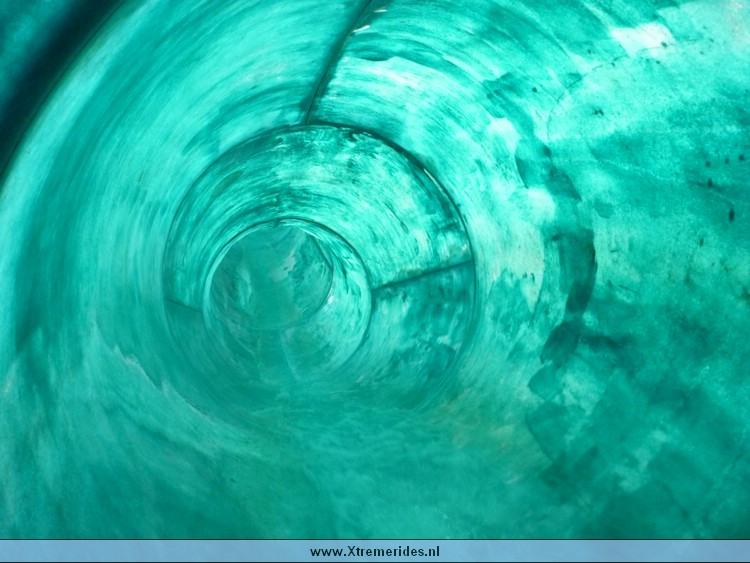Click the blue footer bar right of watermark

tap(600, 552)
